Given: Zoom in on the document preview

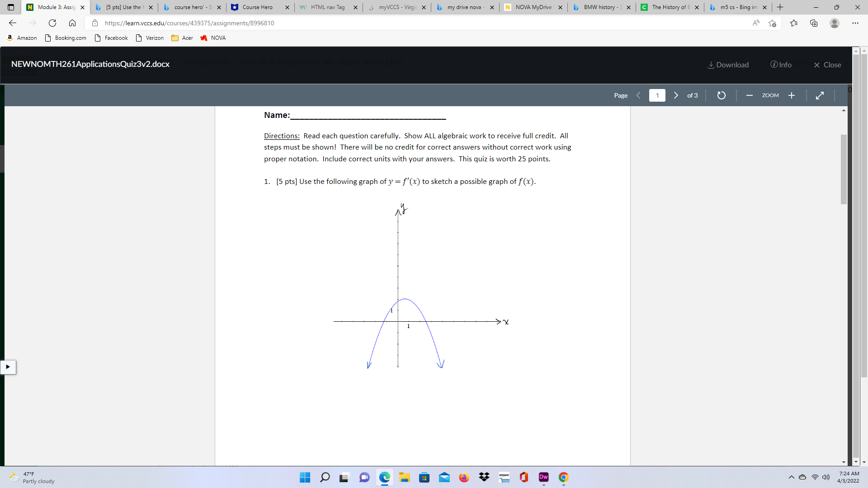Looking at the screenshot, I should pyautogui.click(x=792, y=95).
